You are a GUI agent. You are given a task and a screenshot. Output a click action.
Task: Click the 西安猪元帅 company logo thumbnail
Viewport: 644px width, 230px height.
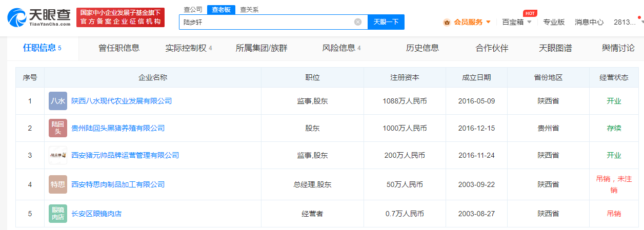[58, 155]
